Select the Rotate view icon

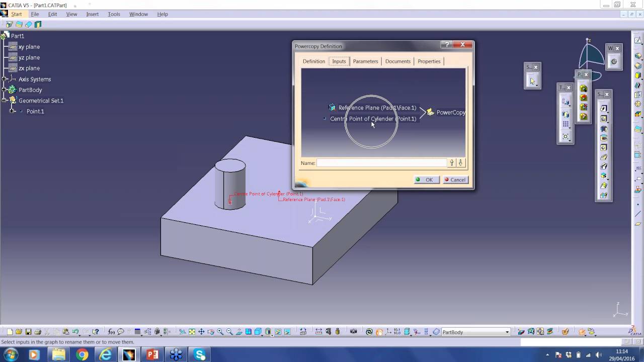[211, 332]
